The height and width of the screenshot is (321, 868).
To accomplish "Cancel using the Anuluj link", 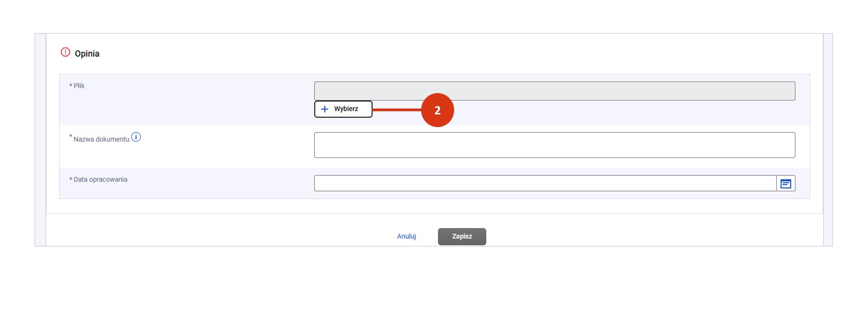I will tap(406, 237).
